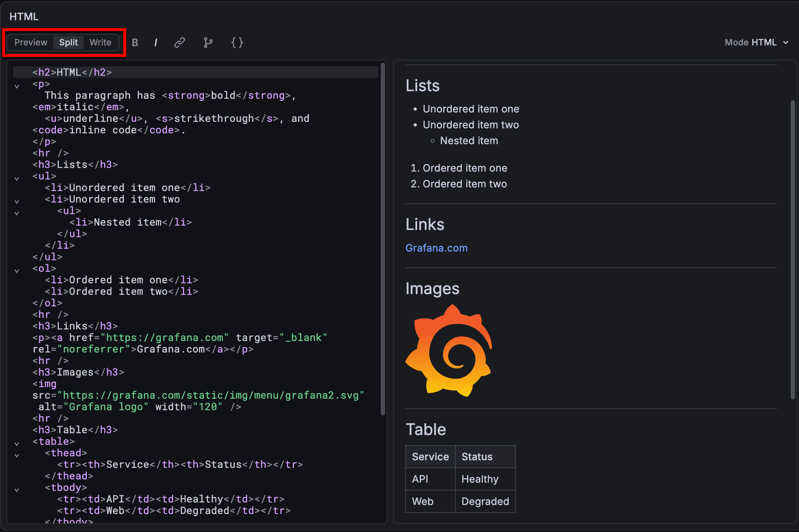The image size is (799, 532).
Task: Click the 'Images' heading in preview
Action: click(x=432, y=289)
